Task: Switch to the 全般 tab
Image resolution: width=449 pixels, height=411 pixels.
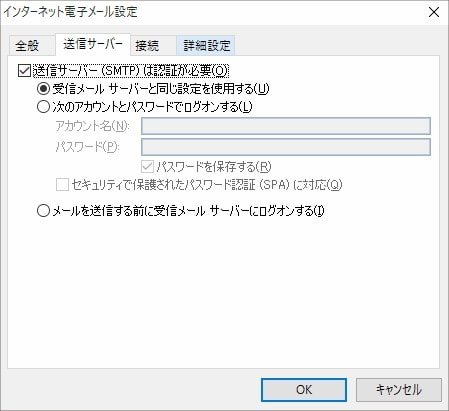Action: (x=28, y=45)
